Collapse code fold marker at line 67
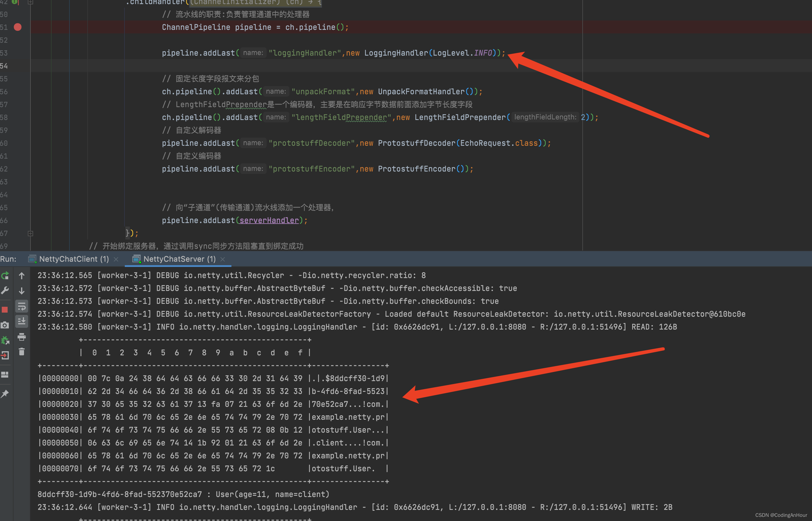 pos(30,234)
